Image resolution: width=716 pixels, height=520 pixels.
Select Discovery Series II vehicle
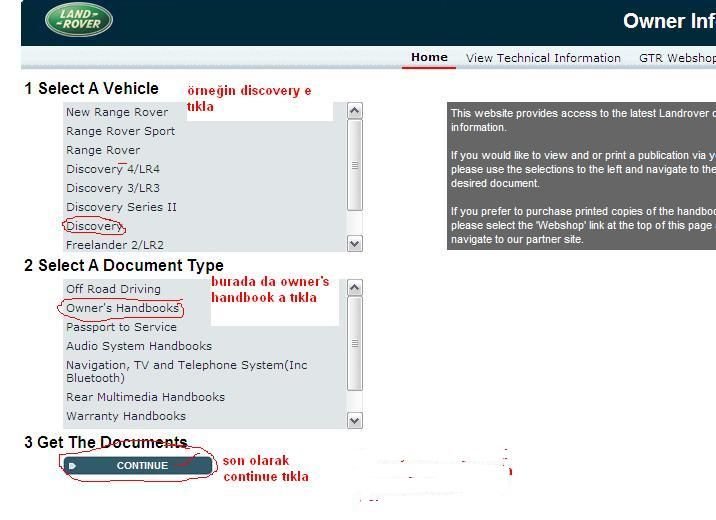tap(121, 207)
